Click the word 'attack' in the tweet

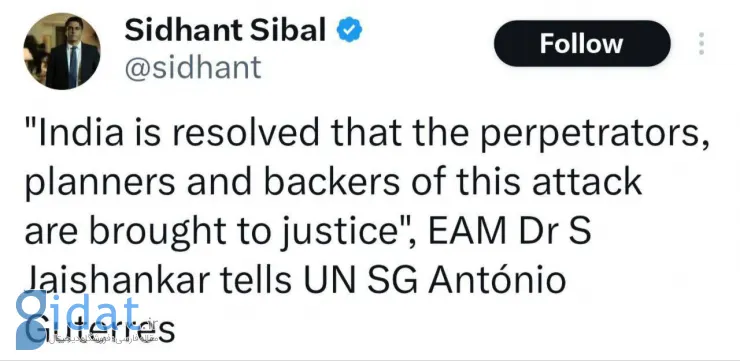(588, 183)
